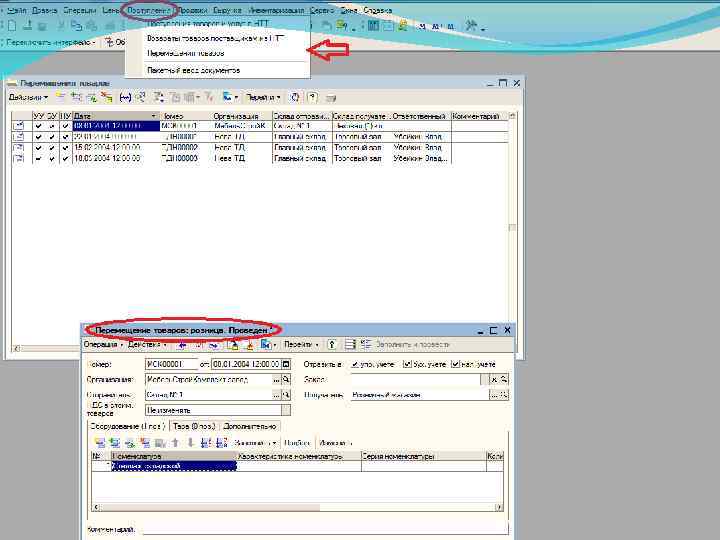Viewport: 720px width, 540px height.
Task: Click Ответственный column header
Action: click(420, 116)
